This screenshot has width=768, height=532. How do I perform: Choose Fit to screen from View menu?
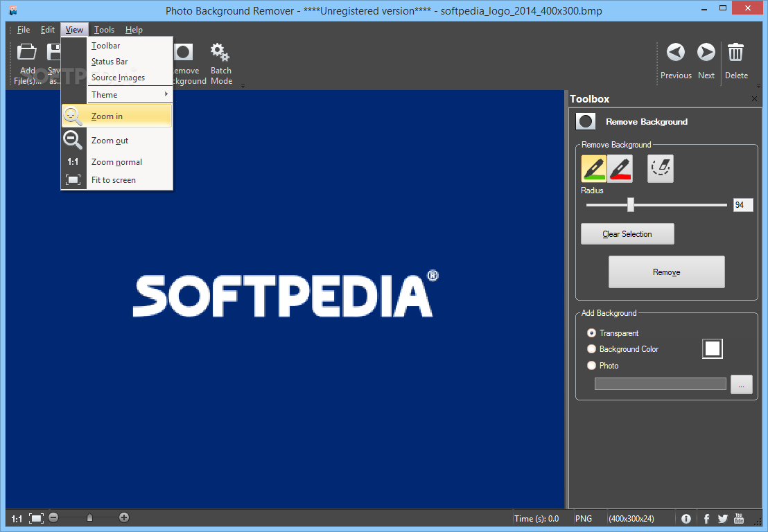click(117, 180)
